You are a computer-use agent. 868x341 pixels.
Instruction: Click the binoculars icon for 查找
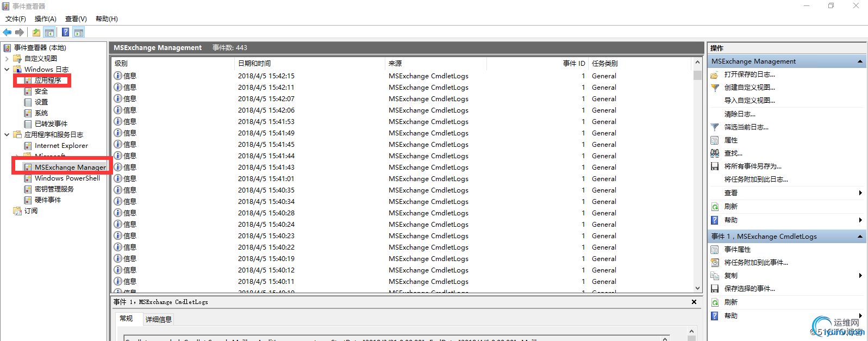point(715,153)
